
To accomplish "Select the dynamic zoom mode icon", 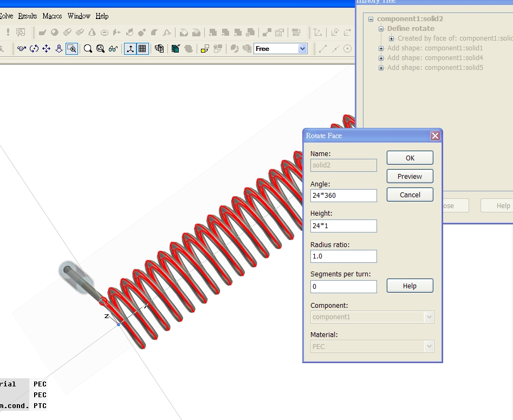I will [59, 49].
